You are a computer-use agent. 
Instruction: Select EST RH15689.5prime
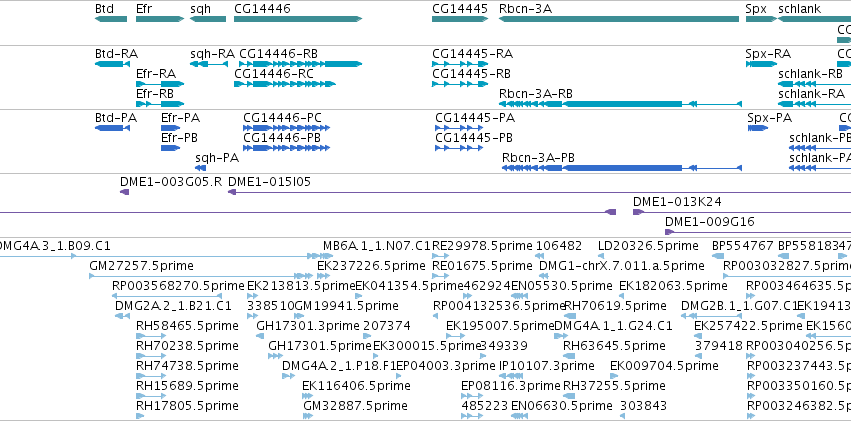point(151,397)
